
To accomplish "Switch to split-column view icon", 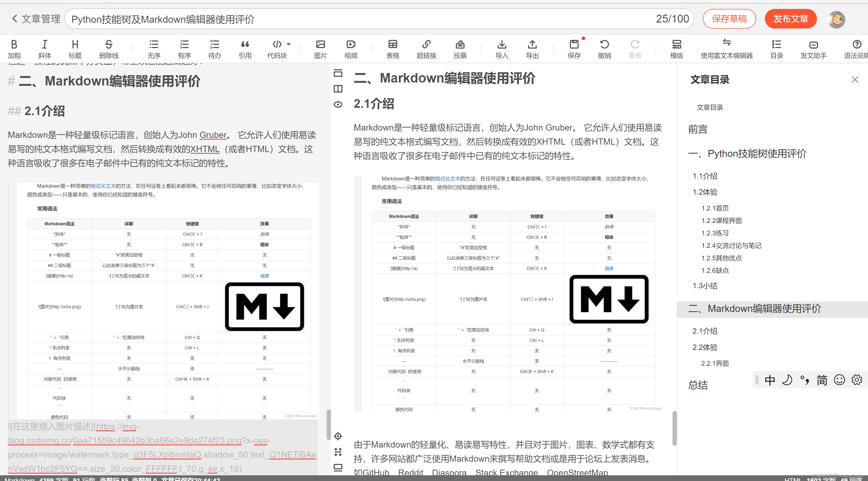I will (338, 88).
